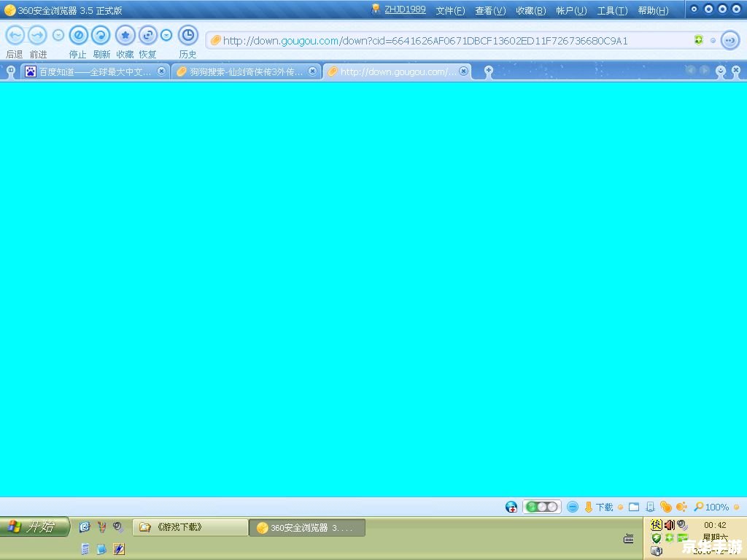
Task: Click 360 green shield tray icon
Action: tap(656, 538)
